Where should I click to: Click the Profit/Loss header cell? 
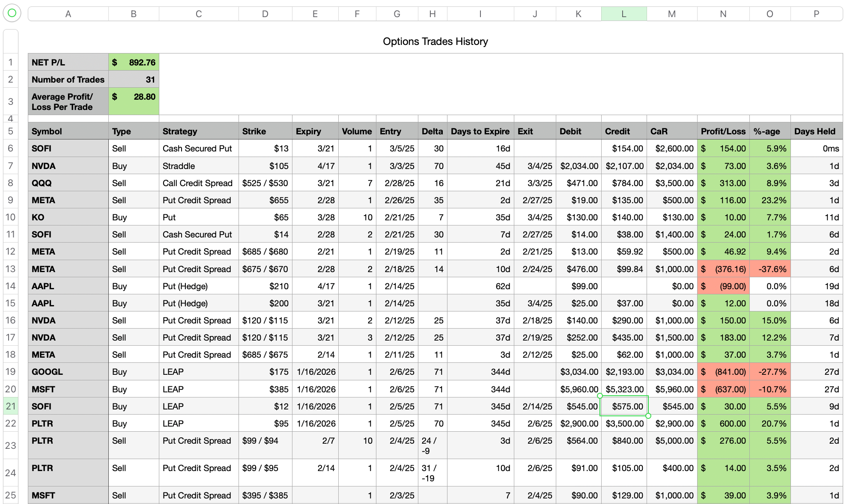click(x=723, y=131)
